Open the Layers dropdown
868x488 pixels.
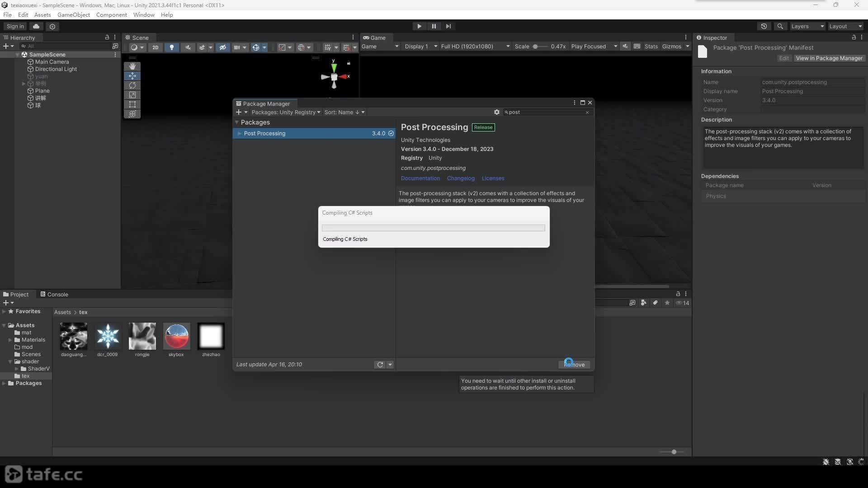coord(807,26)
